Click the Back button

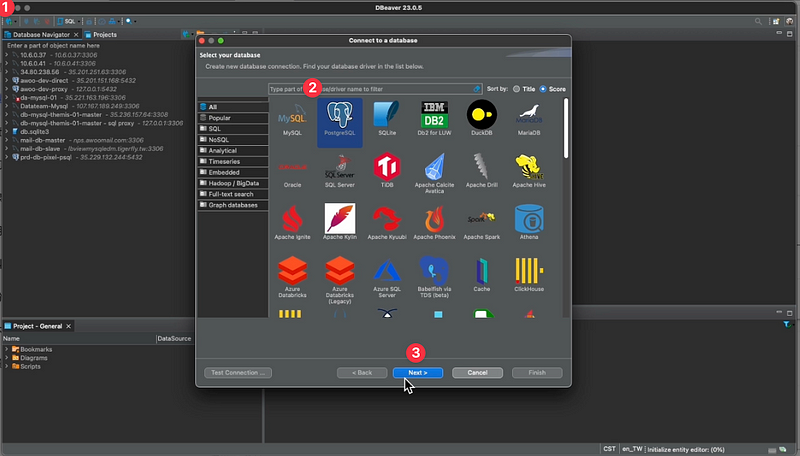click(362, 373)
